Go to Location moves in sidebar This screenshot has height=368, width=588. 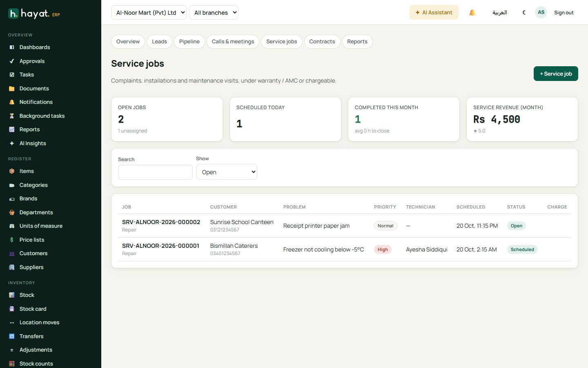39,323
